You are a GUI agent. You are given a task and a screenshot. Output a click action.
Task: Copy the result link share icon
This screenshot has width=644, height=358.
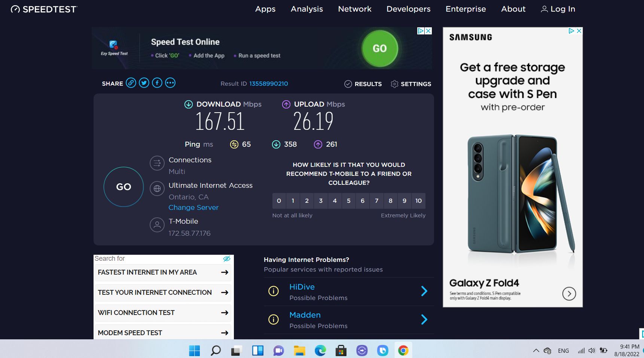pos(131,83)
